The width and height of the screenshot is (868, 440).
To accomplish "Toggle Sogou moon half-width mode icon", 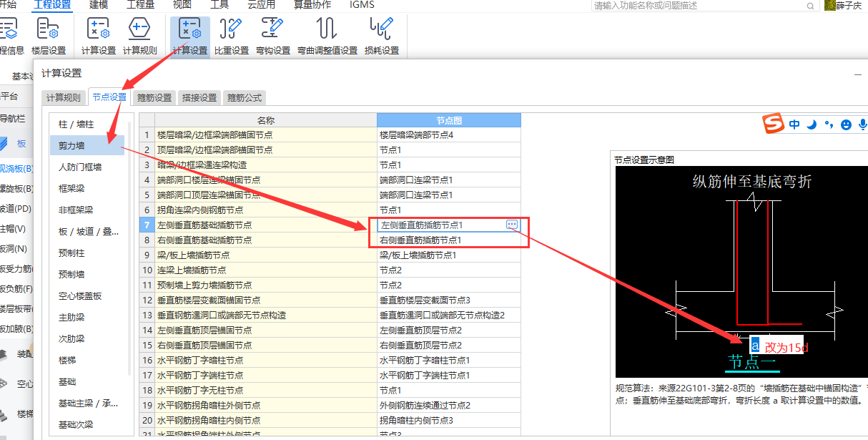I will click(x=812, y=124).
